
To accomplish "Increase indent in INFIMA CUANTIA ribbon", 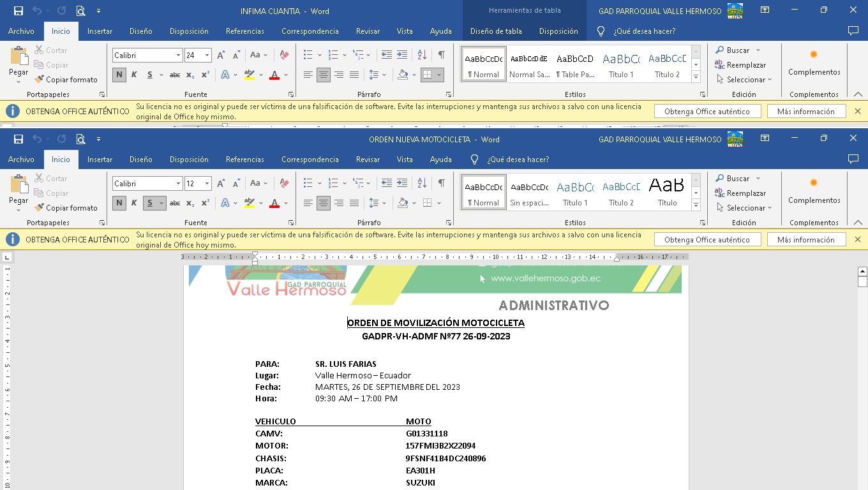I will point(401,56).
